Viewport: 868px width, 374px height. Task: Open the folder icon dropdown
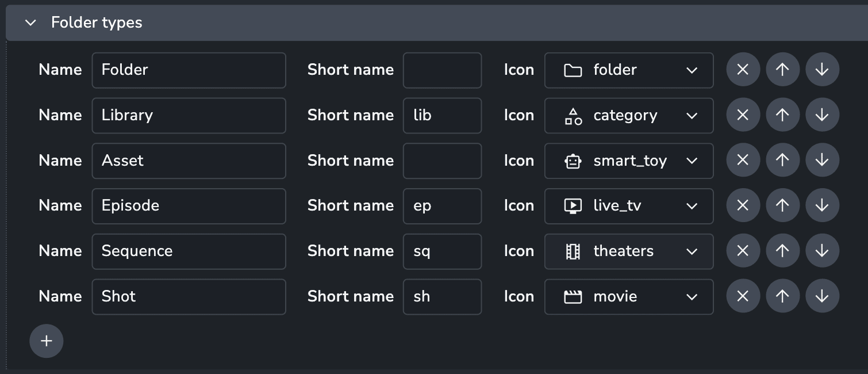(x=629, y=70)
